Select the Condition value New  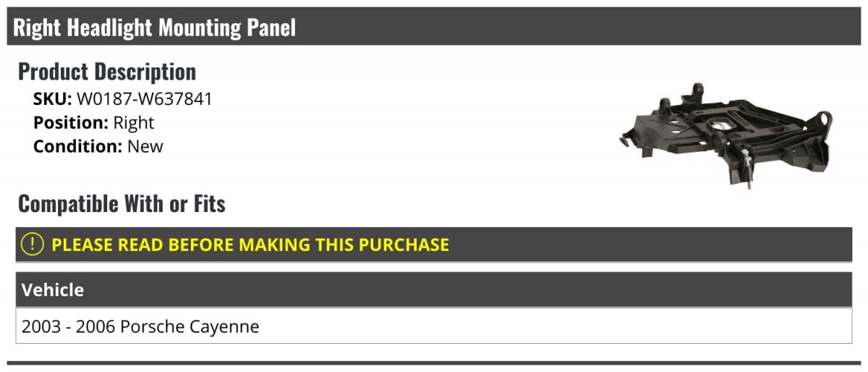click(145, 146)
